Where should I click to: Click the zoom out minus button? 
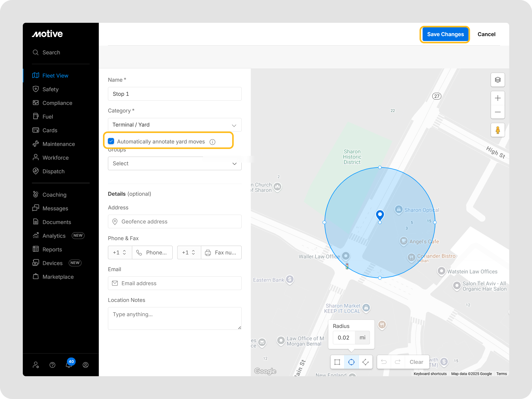[498, 112]
